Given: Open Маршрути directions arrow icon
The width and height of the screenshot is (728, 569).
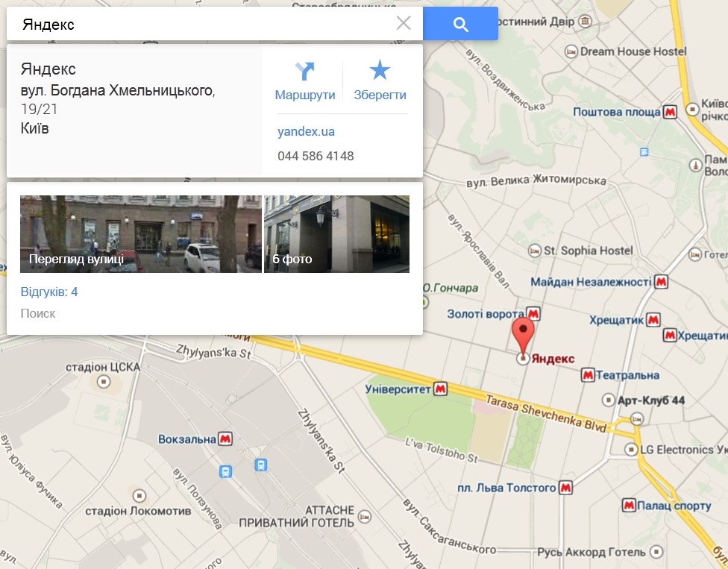Looking at the screenshot, I should tap(304, 71).
